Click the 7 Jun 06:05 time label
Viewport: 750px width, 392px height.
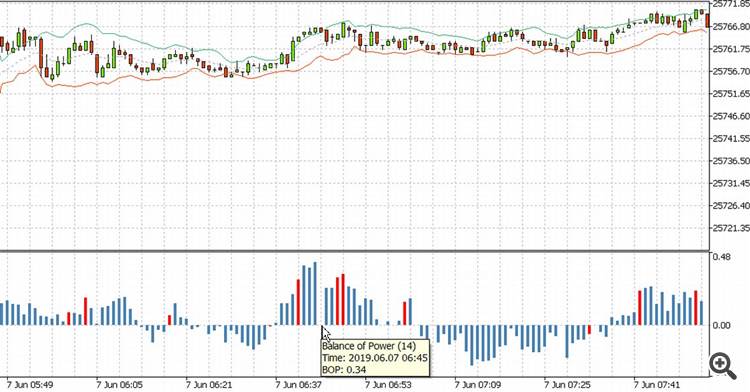pyautogui.click(x=120, y=385)
